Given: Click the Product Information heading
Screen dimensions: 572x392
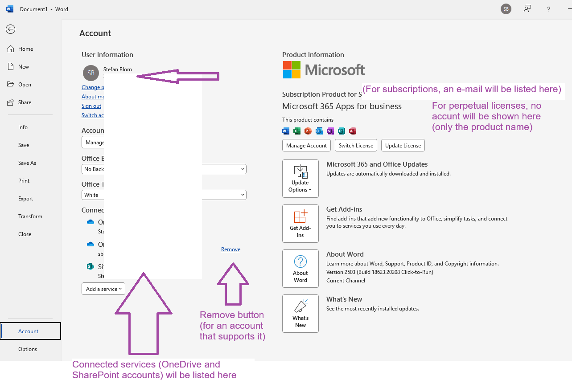Looking at the screenshot, I should coord(313,55).
